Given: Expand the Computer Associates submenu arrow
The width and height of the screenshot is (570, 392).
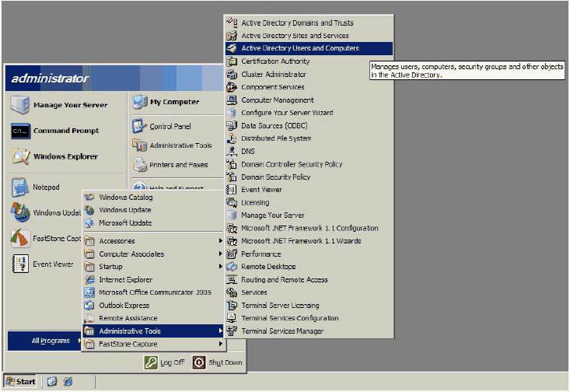Looking at the screenshot, I should coord(220,254).
